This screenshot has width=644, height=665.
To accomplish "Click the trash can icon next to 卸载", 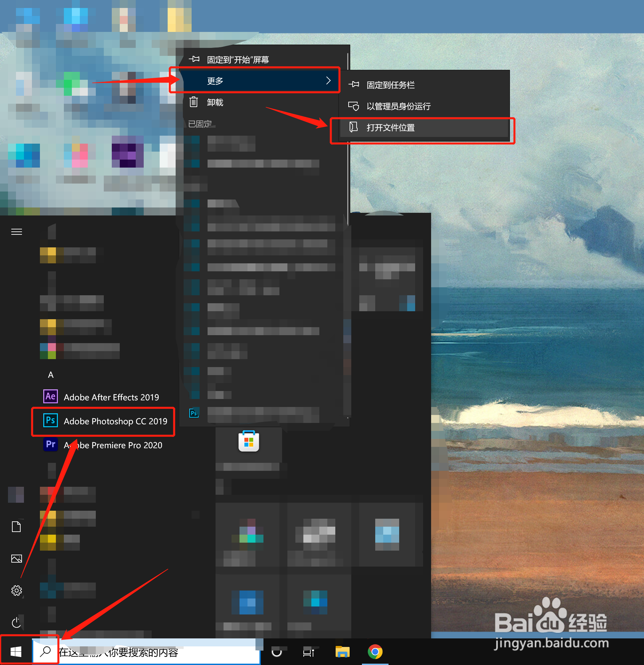I will [x=194, y=102].
